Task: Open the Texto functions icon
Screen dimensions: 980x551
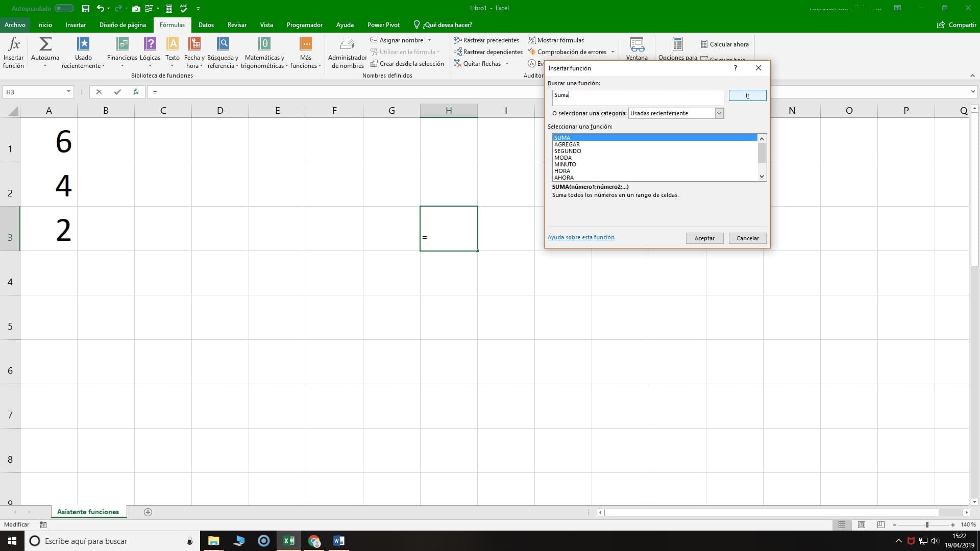Action: coord(173,44)
